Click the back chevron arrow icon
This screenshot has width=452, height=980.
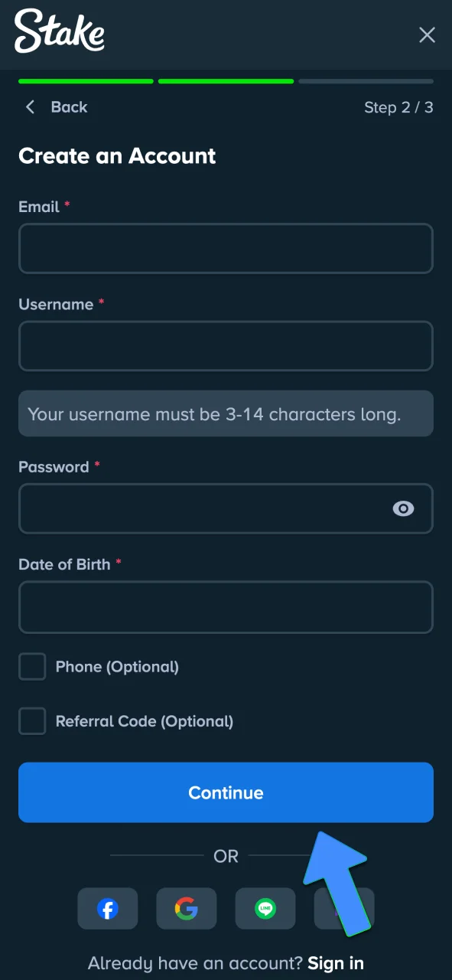tap(29, 107)
